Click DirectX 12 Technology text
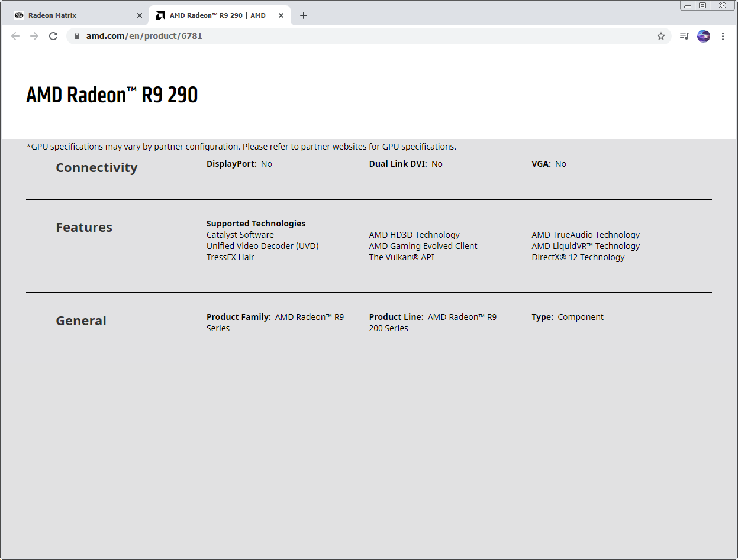 (578, 257)
